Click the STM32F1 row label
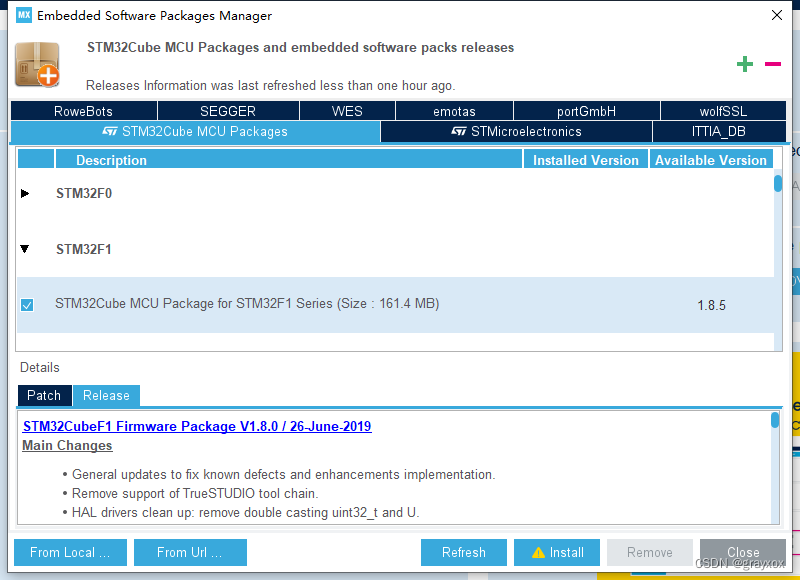 click(84, 249)
